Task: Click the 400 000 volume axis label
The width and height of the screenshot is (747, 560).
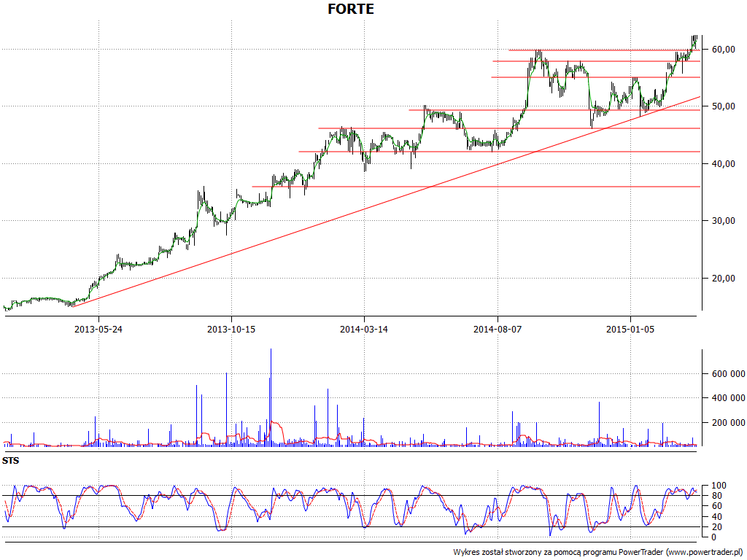Action: pos(729,398)
